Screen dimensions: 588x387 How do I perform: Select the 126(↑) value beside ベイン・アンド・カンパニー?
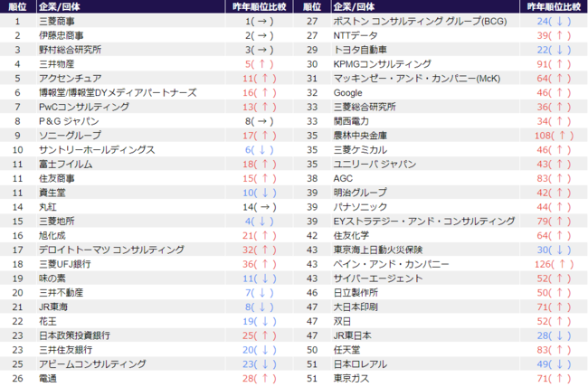click(555, 263)
